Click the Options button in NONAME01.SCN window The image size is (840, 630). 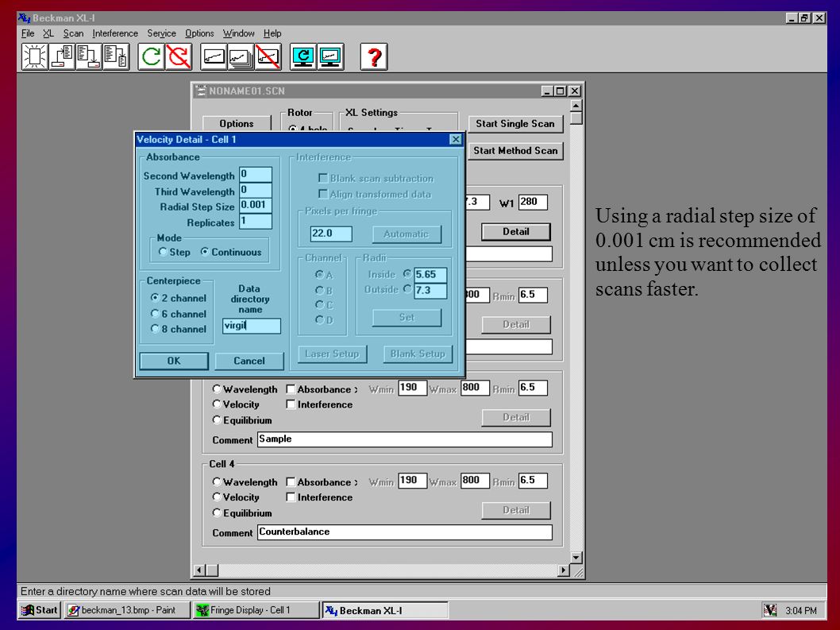[237, 124]
